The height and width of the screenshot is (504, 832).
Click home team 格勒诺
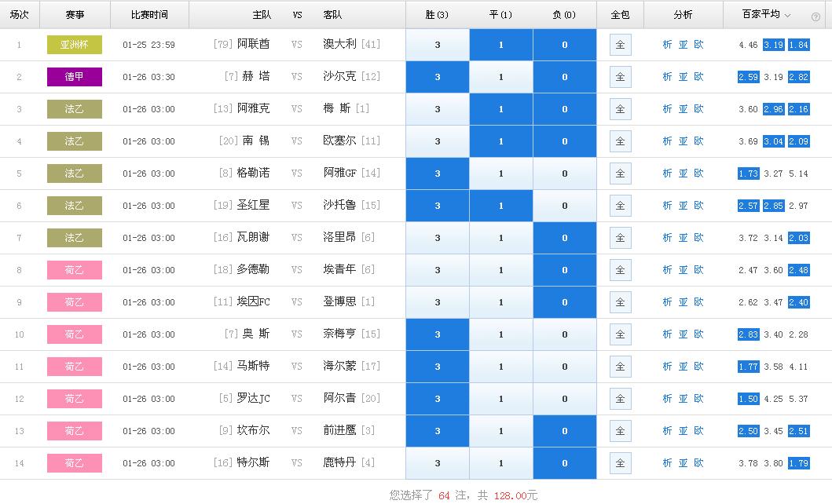tap(253, 173)
